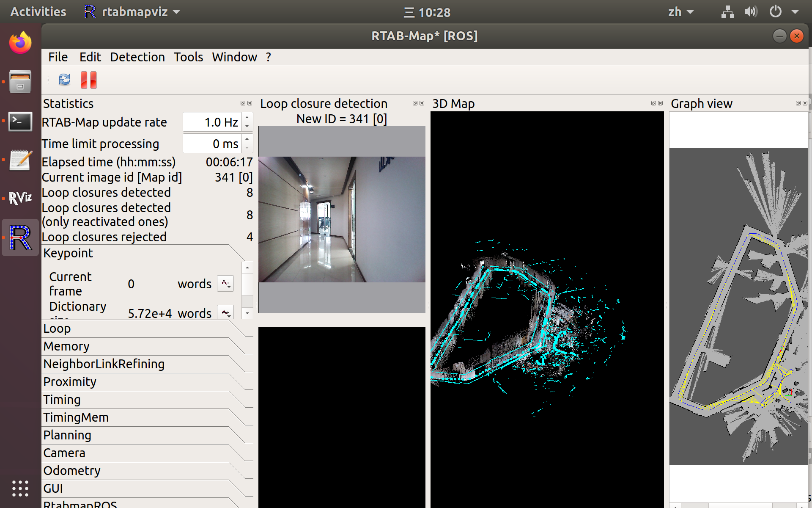Undock the Graph view panel

point(798,103)
